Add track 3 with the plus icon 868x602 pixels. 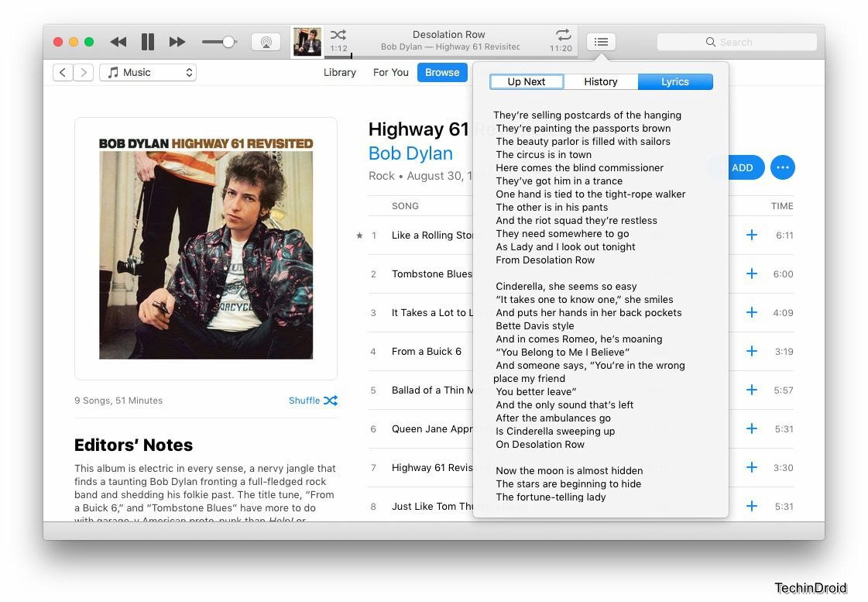click(752, 312)
